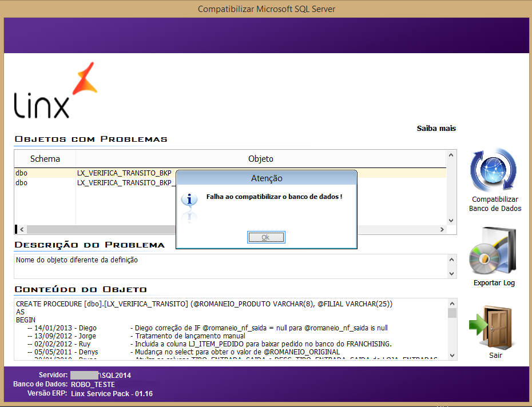
Task: Click the '13/09/2012 - Jorge' comment line
Action: coord(136,336)
